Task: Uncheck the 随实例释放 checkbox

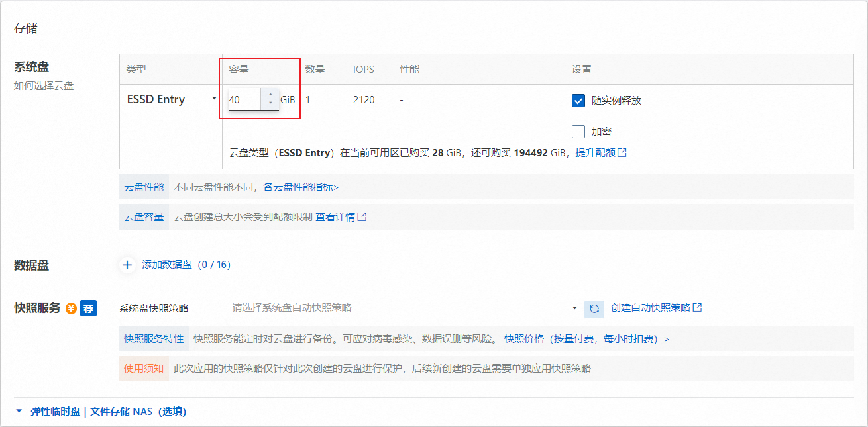Action: (x=578, y=101)
